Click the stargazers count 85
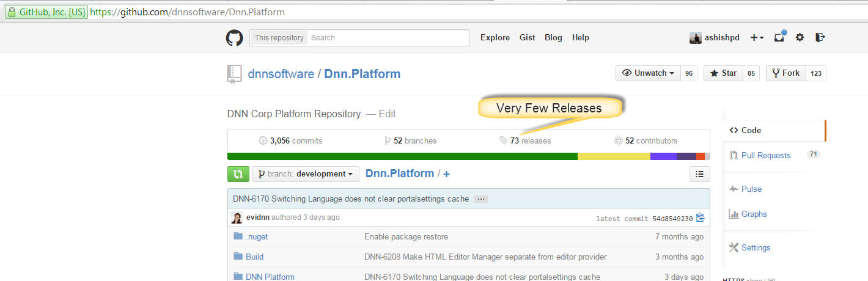The width and height of the screenshot is (868, 281). pyautogui.click(x=751, y=73)
